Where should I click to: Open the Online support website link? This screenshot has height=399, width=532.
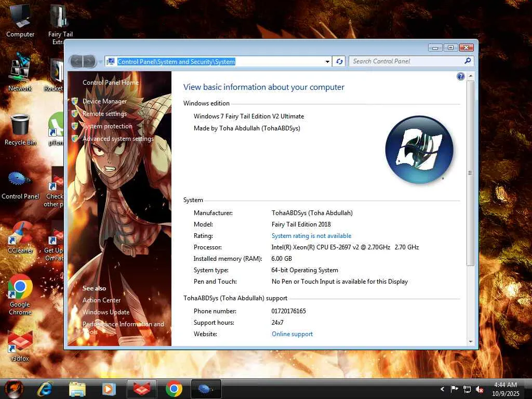[292, 334]
